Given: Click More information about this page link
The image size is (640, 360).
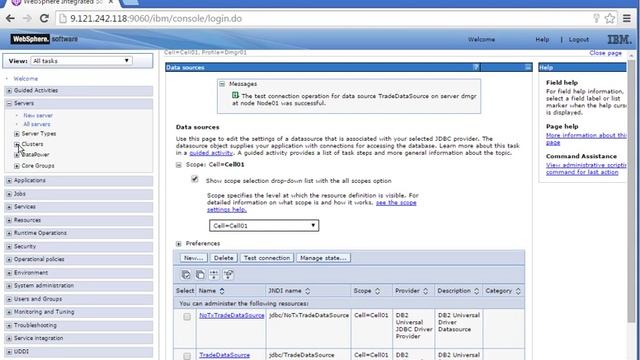Looking at the screenshot, I should (586, 139).
